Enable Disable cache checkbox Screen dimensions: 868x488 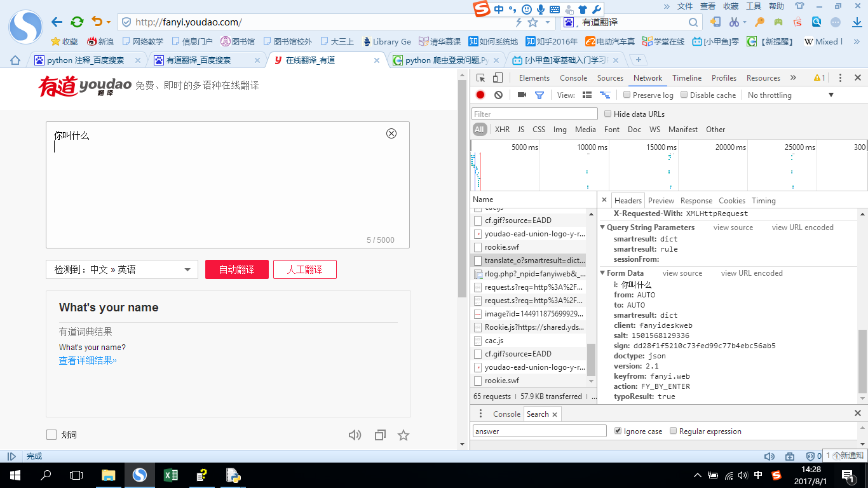[684, 95]
